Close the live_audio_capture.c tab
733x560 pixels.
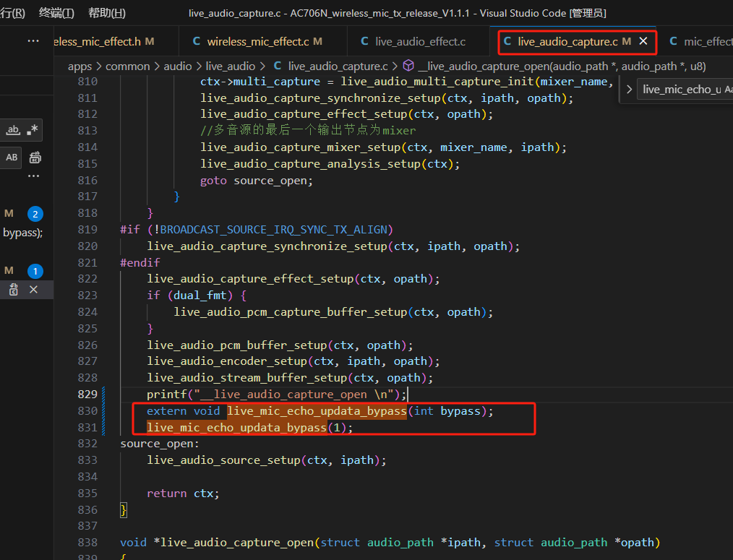643,41
